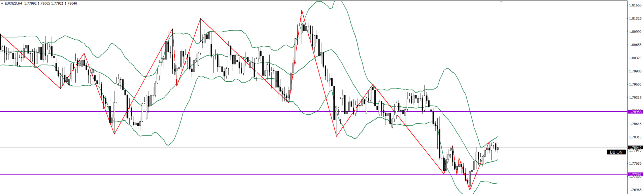The width and height of the screenshot is (644, 194).
Task: Click the 1.80320 label on price scale
Action: point(635,58)
